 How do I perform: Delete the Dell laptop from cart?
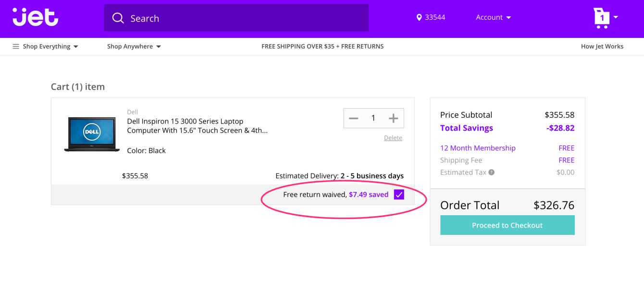coord(393,138)
